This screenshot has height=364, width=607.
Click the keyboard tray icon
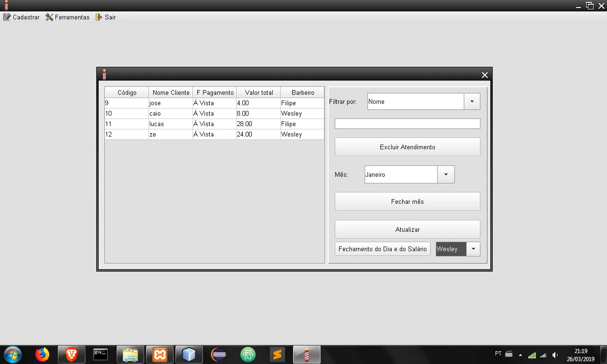pos(509,354)
